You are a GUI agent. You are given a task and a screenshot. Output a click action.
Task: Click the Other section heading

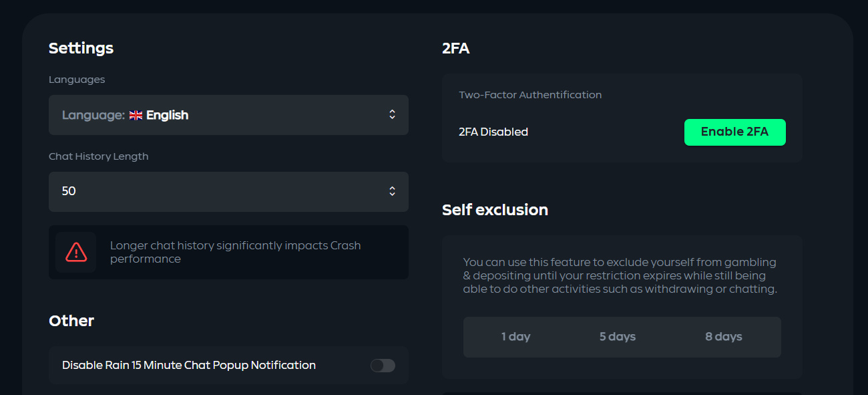pyautogui.click(x=71, y=321)
